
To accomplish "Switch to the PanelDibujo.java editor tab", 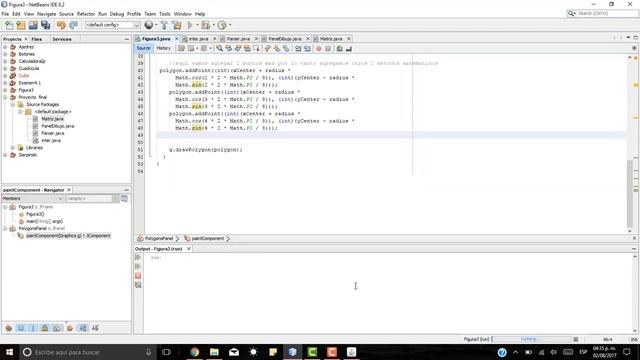I will [x=285, y=39].
